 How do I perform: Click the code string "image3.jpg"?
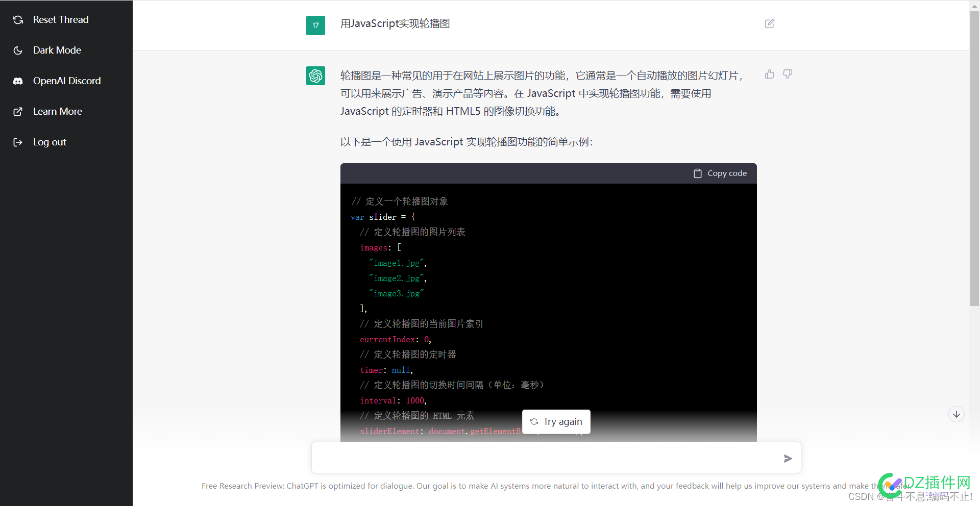point(397,294)
